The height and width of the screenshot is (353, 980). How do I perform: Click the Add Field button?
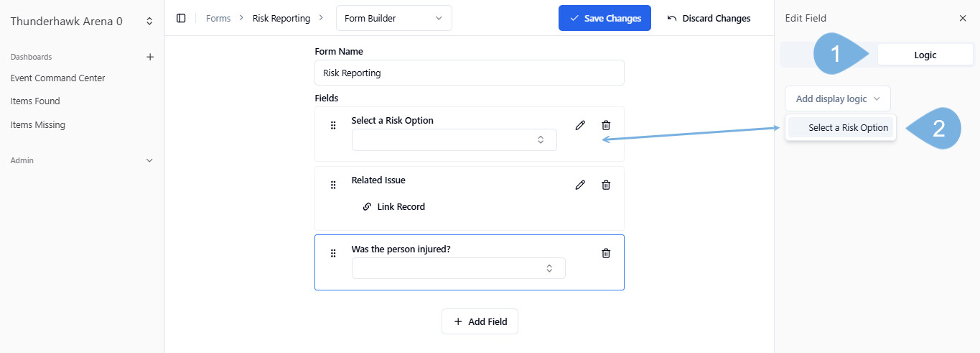480,321
